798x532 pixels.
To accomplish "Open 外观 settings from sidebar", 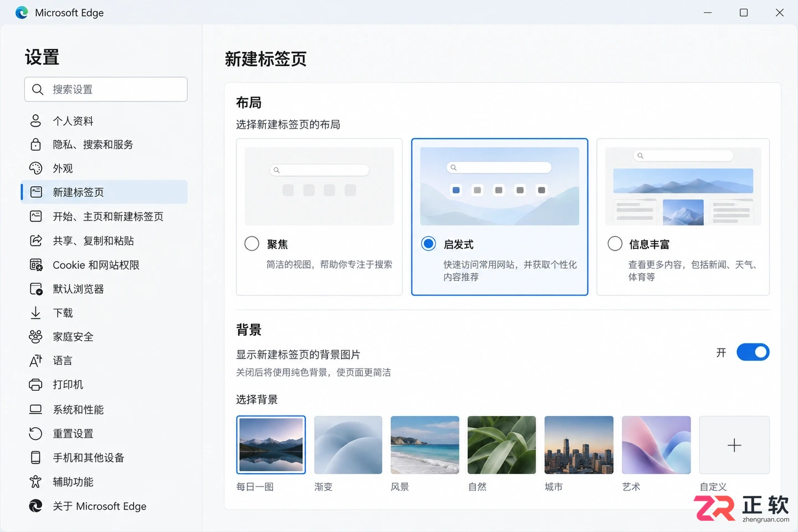I will (x=104, y=168).
